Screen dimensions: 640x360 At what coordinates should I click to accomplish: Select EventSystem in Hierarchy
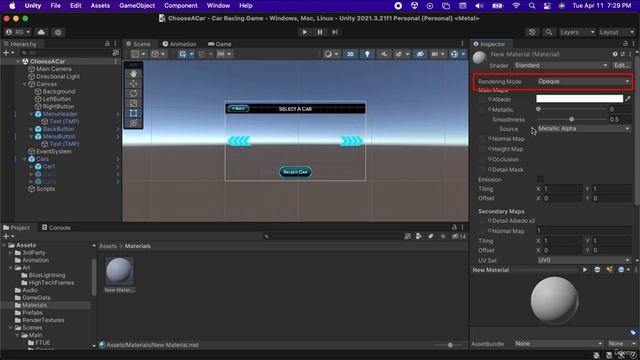click(53, 151)
